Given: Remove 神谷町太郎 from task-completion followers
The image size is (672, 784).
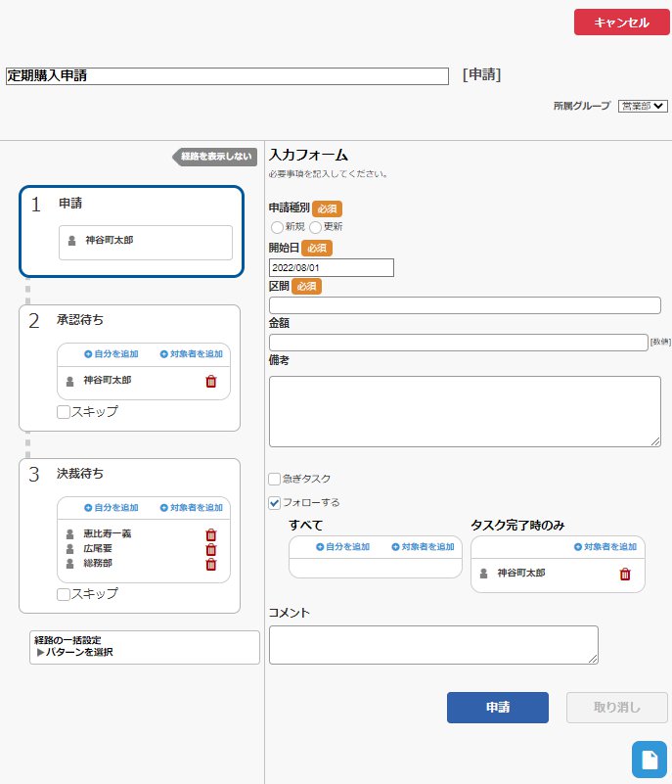Looking at the screenshot, I should pos(625,574).
